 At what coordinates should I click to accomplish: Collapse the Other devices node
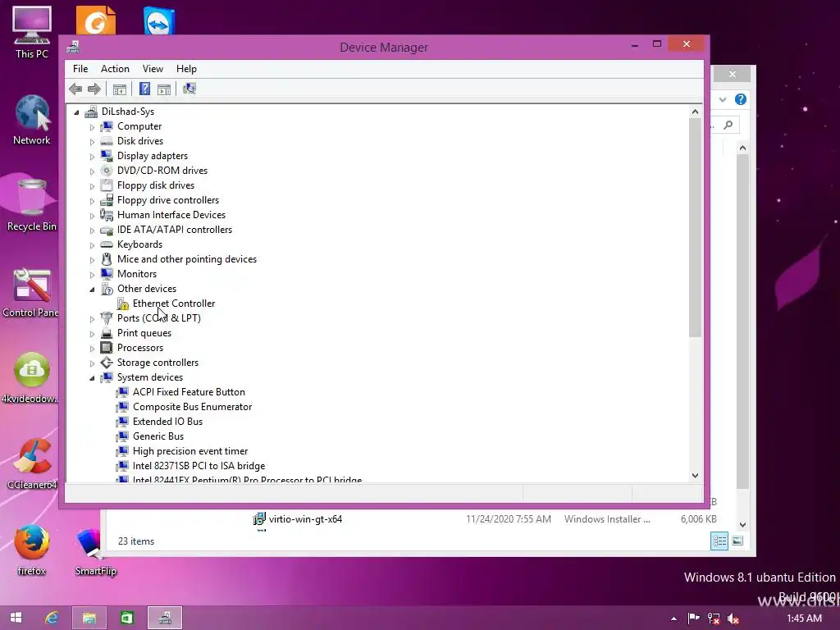[92, 290]
